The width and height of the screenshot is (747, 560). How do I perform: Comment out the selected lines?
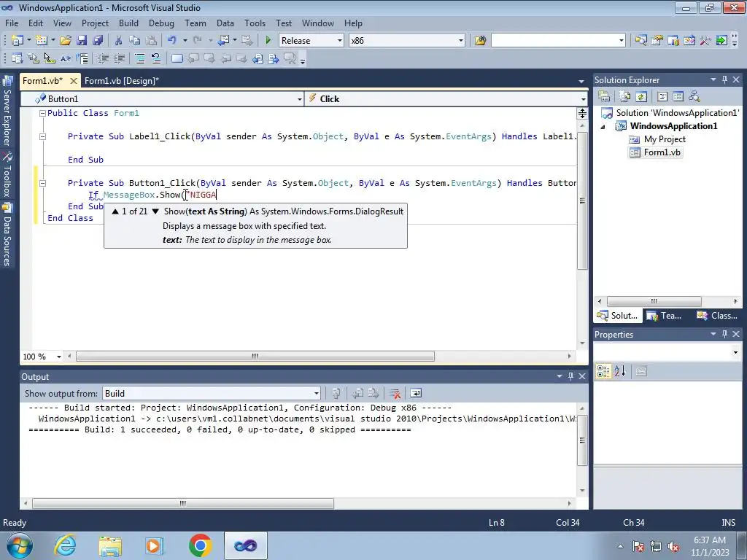point(140,58)
